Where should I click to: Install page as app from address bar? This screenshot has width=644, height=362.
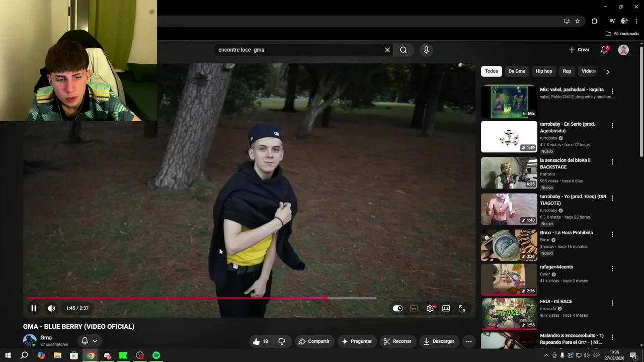click(x=567, y=21)
